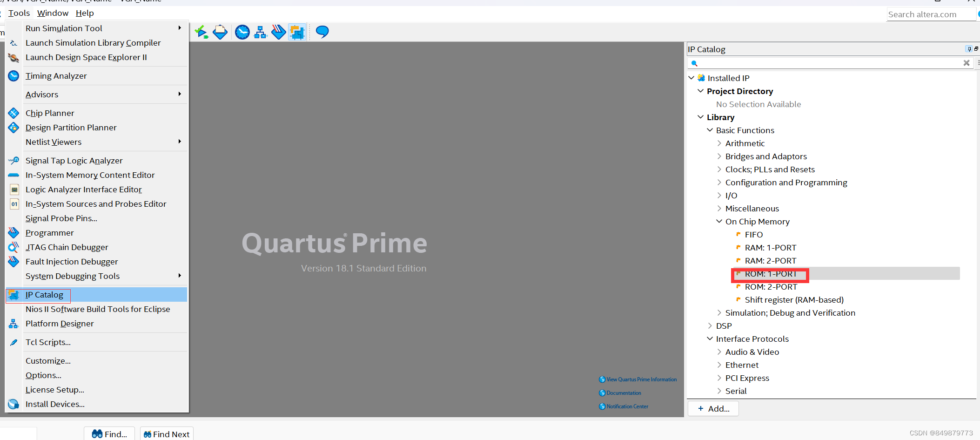Click the Installed IP chip icon

click(x=701, y=78)
